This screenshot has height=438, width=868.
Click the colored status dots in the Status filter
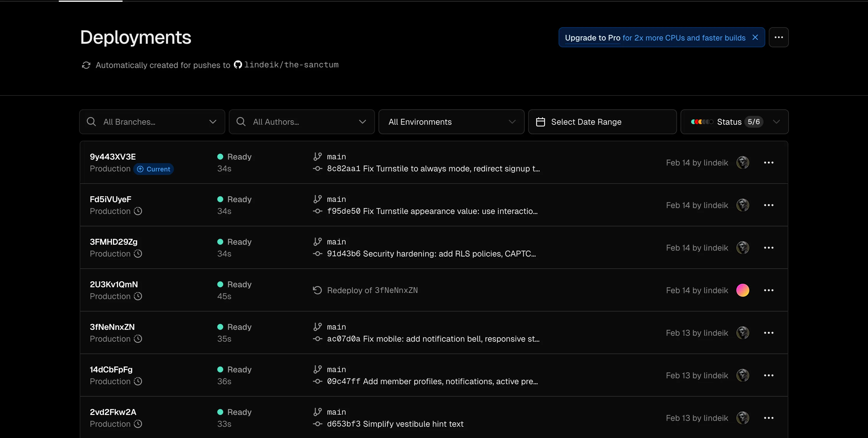702,122
